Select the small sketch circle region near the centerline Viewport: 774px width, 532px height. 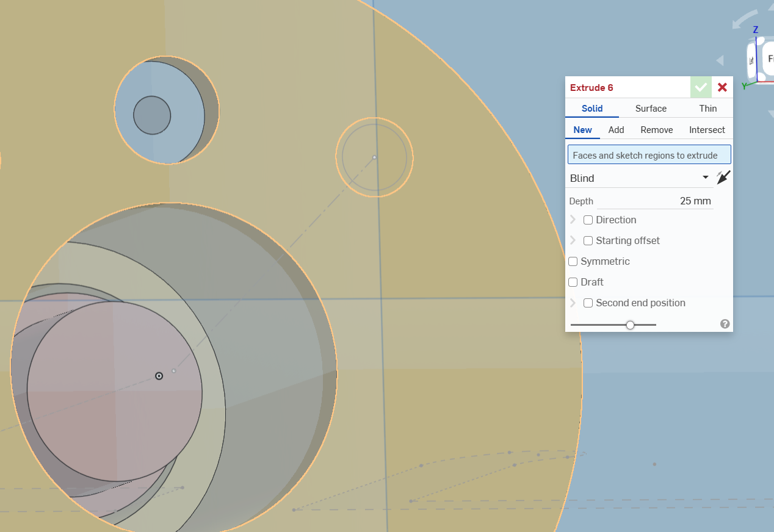[x=374, y=157]
